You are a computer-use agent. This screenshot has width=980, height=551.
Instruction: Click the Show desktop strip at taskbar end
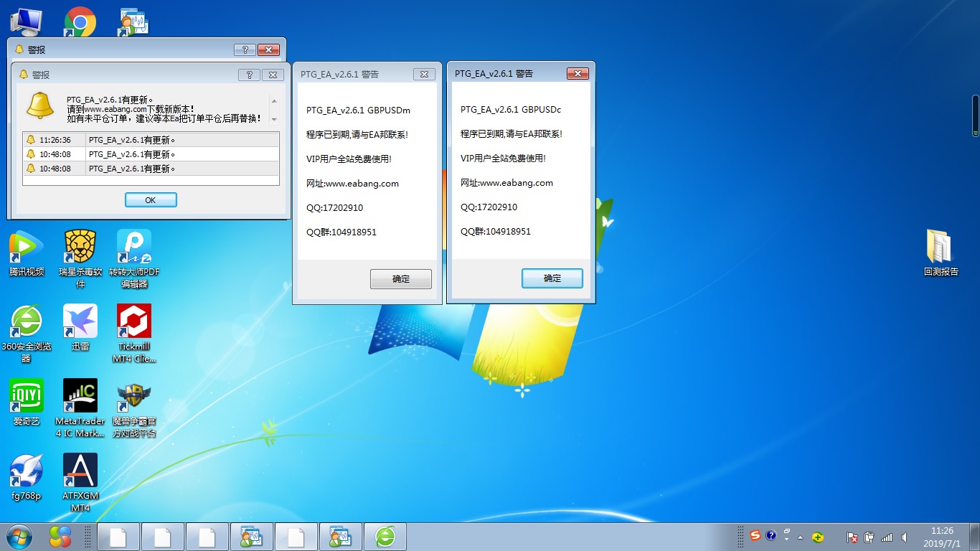click(x=974, y=537)
